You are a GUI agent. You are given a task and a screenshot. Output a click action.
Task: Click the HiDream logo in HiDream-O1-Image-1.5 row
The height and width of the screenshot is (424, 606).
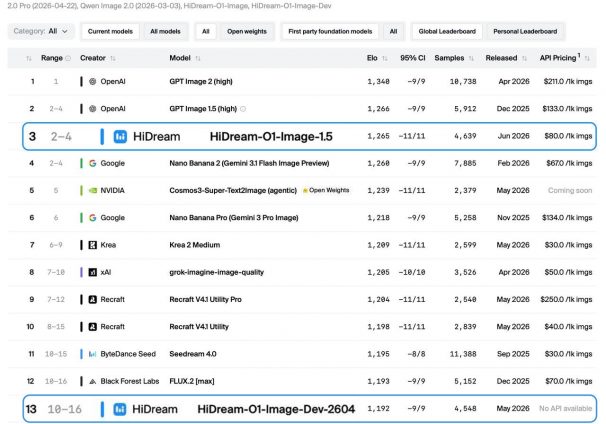120,136
